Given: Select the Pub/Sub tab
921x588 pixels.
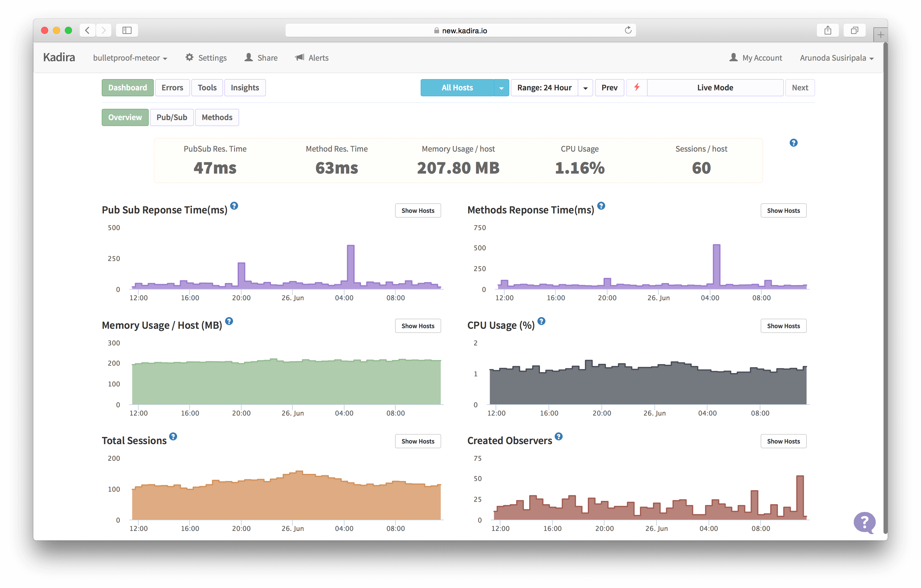Looking at the screenshot, I should point(171,117).
